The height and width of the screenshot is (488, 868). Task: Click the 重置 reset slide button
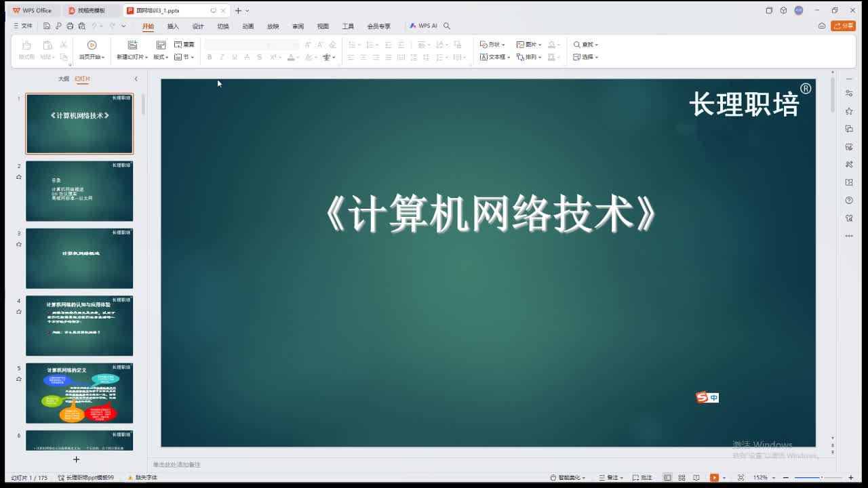coord(184,45)
